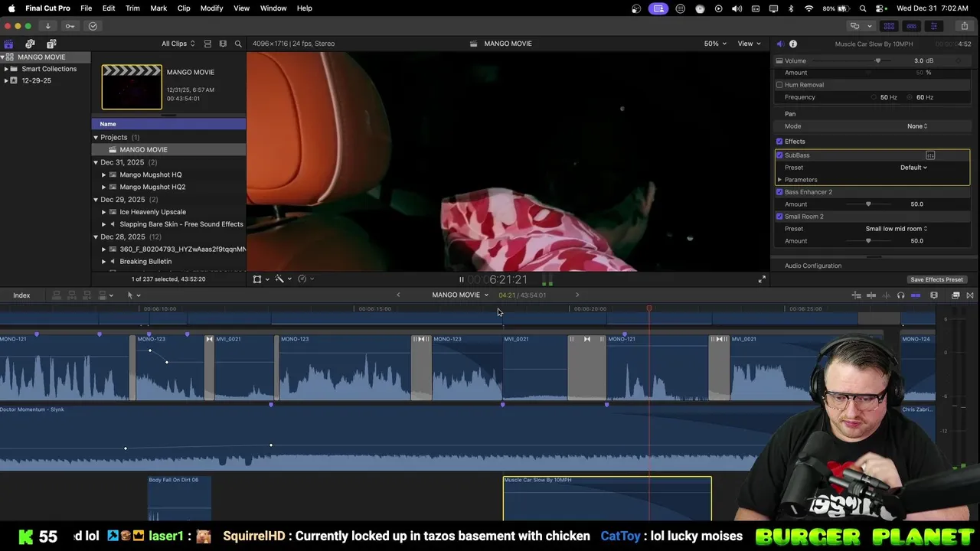This screenshot has width=980, height=551.
Task: Open macOS Control Center icon
Action: click(880, 8)
